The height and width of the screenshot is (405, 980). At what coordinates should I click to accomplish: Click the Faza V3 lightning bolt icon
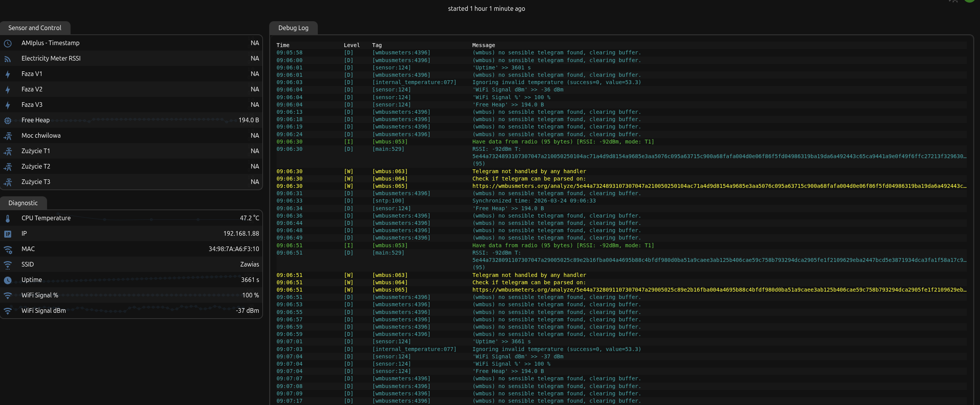pyautogui.click(x=8, y=105)
